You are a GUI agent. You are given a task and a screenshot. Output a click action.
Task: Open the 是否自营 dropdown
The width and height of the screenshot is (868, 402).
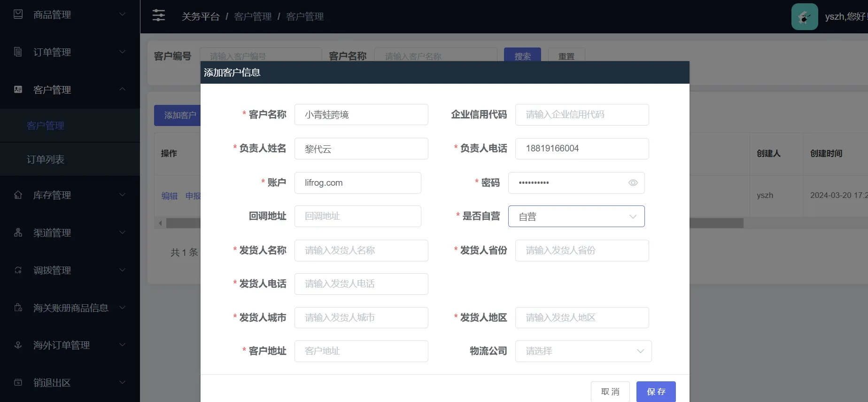(x=576, y=216)
